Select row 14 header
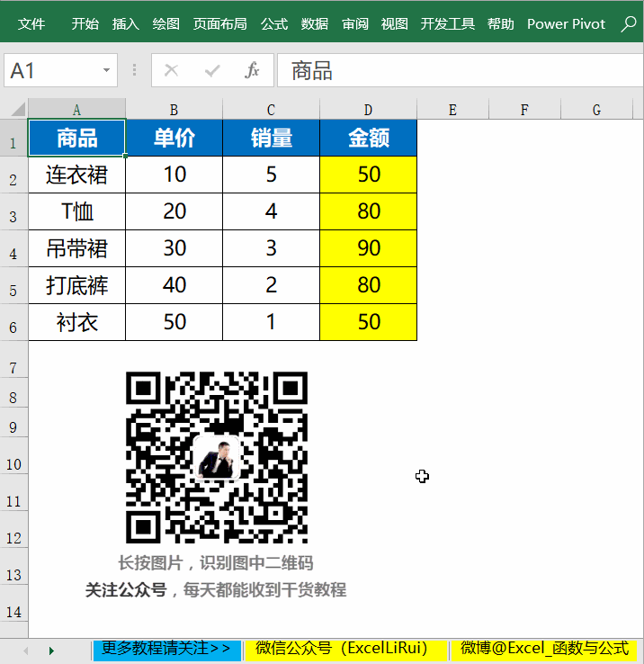Viewport: 644px width, 664px height. click(x=13, y=604)
